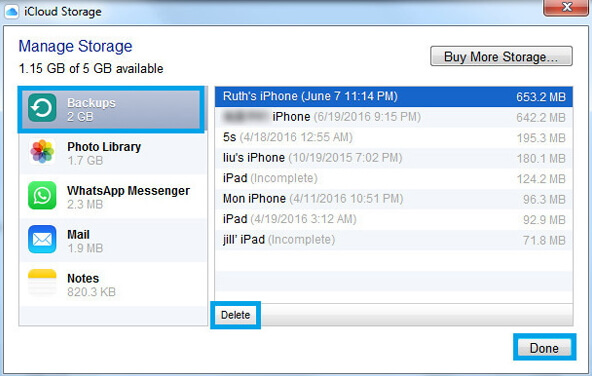
Task: Open the WhatsApp Messenger 2.3 MB category
Action: pos(113,197)
